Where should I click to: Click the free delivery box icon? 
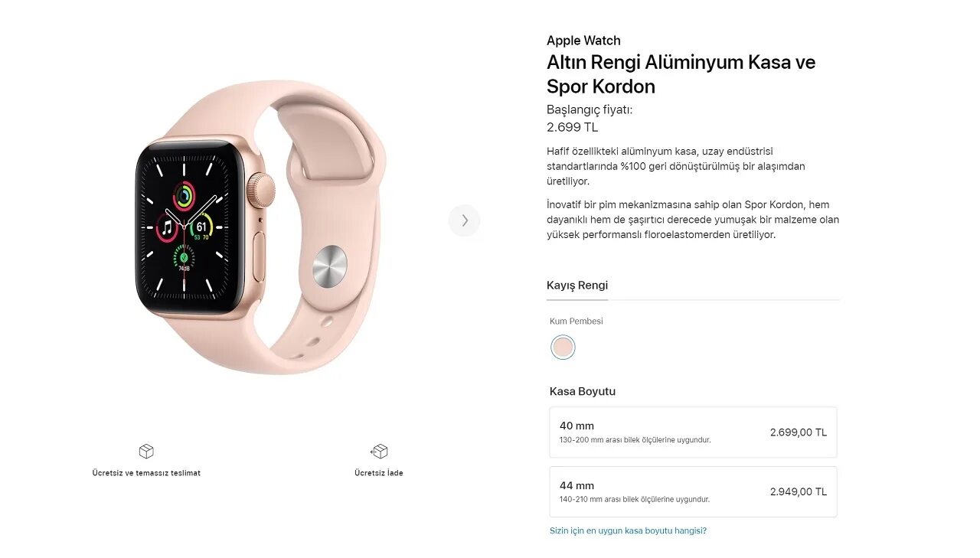click(x=146, y=451)
